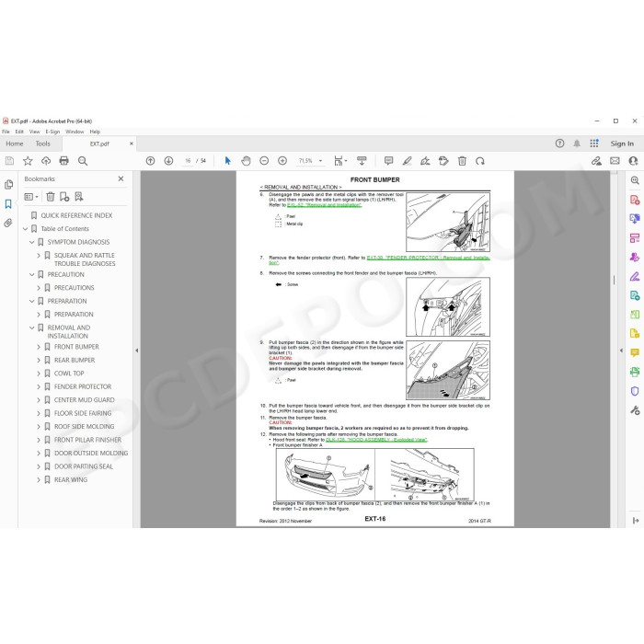Open the right pane Comment tool
Viewport: 644px width, 644px height.
click(x=635, y=352)
